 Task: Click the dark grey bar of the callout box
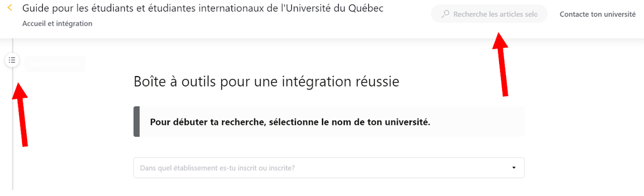136,121
